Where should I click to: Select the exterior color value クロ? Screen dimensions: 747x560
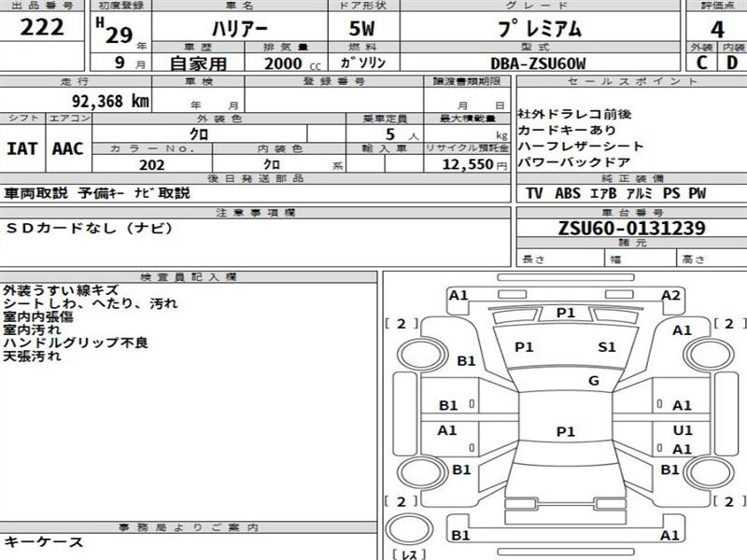[x=199, y=133]
